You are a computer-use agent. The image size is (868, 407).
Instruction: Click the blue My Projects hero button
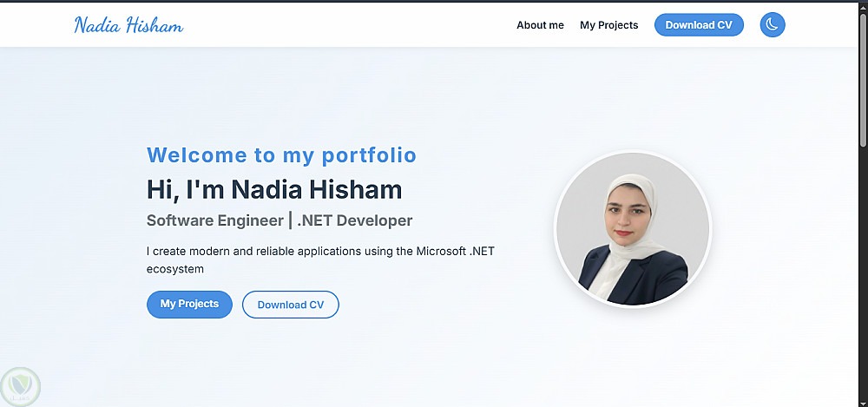click(x=189, y=305)
